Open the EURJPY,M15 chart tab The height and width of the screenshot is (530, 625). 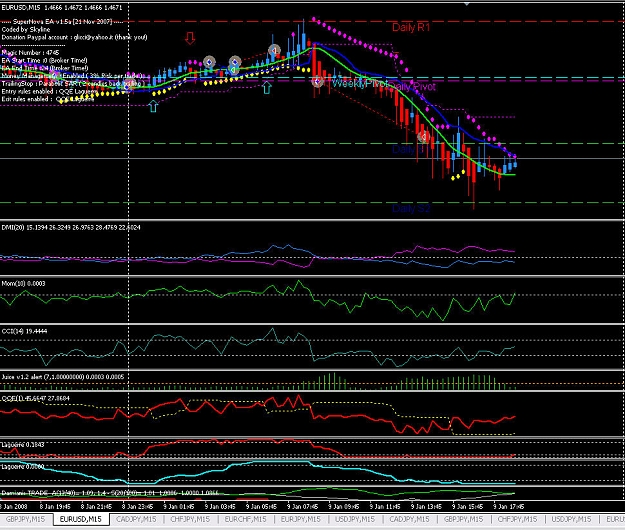coord(301,519)
